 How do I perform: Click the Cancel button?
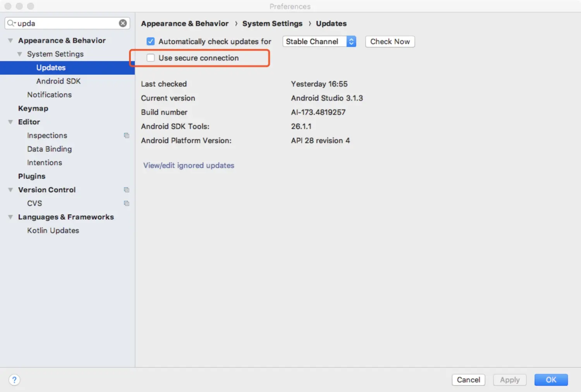click(x=468, y=380)
